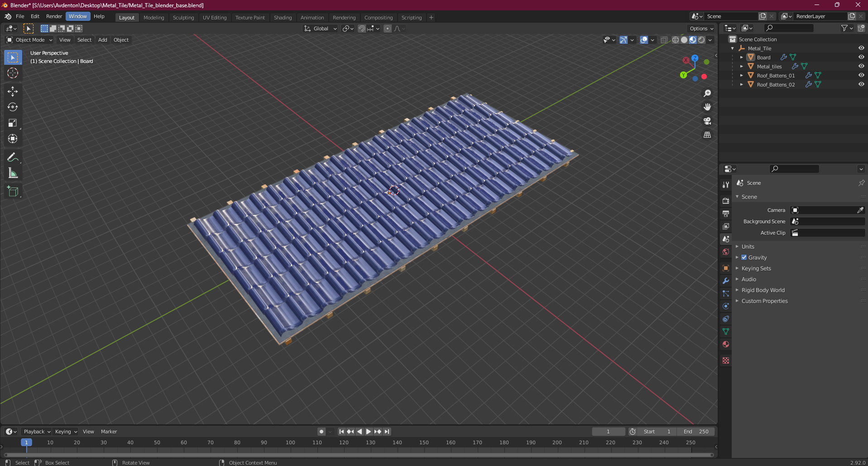Viewport: 868px width, 466px height.
Task: Open Object properties tab
Action: point(726,268)
